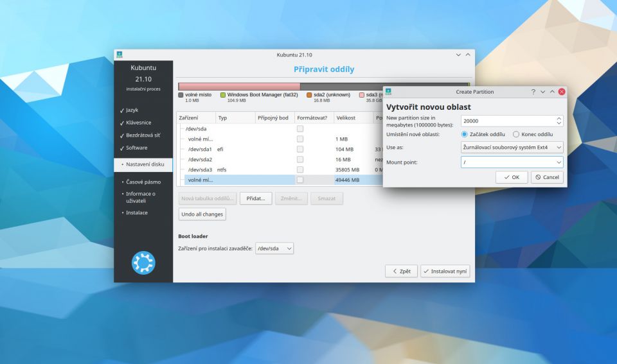Screen dimensions: 617x364
Task: Select the highlighted volné mí... 49446 MB row
Action: point(280,180)
